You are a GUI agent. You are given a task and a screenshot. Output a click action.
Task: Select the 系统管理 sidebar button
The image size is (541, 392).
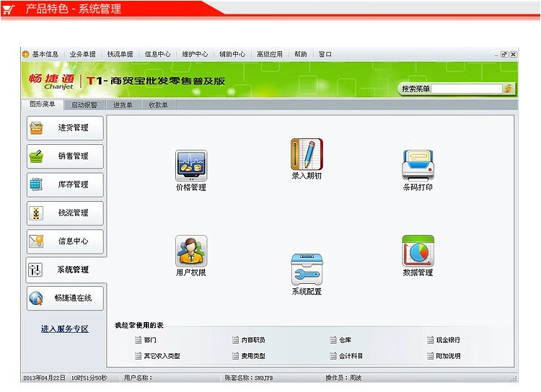tap(66, 269)
